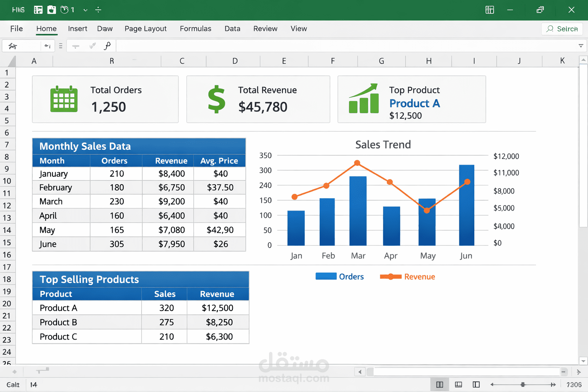
Task: Switch to the Data tab
Action: pos(232,29)
